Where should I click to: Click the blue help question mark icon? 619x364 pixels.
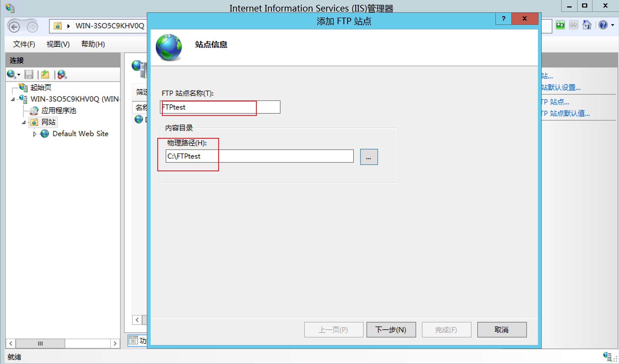point(603,25)
